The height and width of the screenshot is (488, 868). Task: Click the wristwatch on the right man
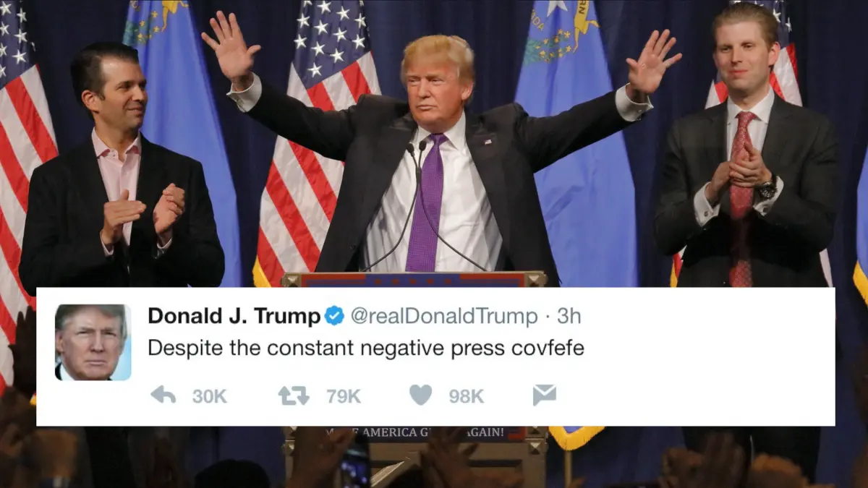point(767,189)
